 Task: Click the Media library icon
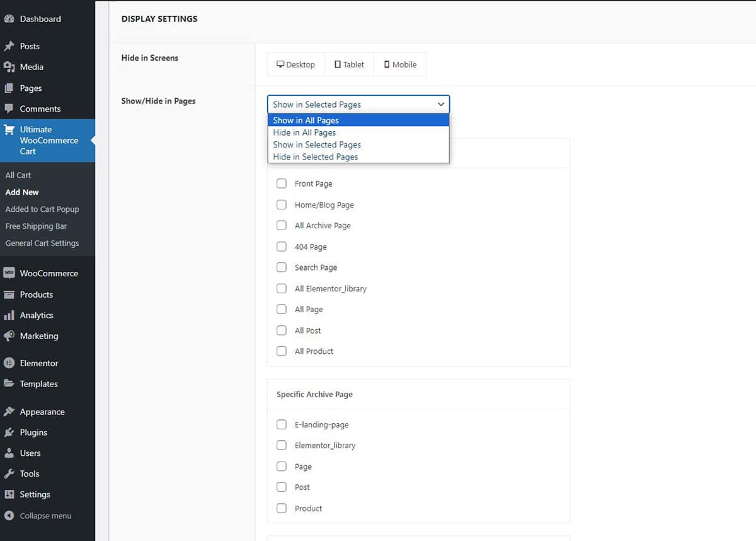pos(9,67)
